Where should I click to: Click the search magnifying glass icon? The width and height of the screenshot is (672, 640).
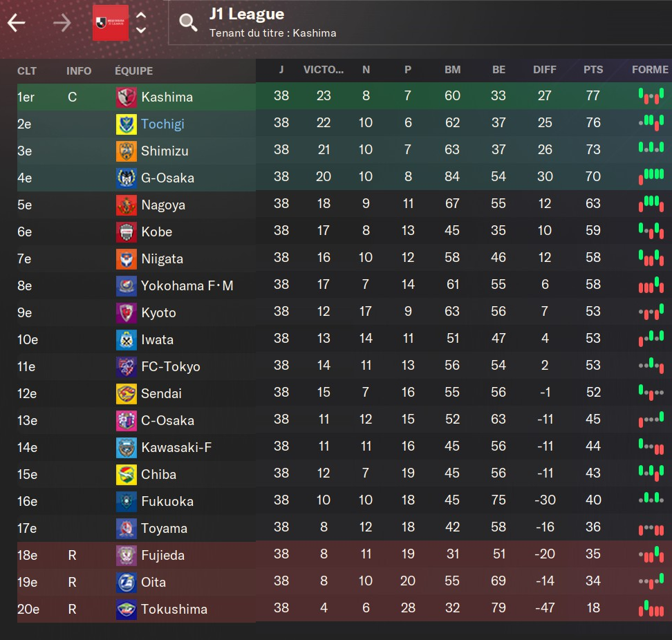188,23
